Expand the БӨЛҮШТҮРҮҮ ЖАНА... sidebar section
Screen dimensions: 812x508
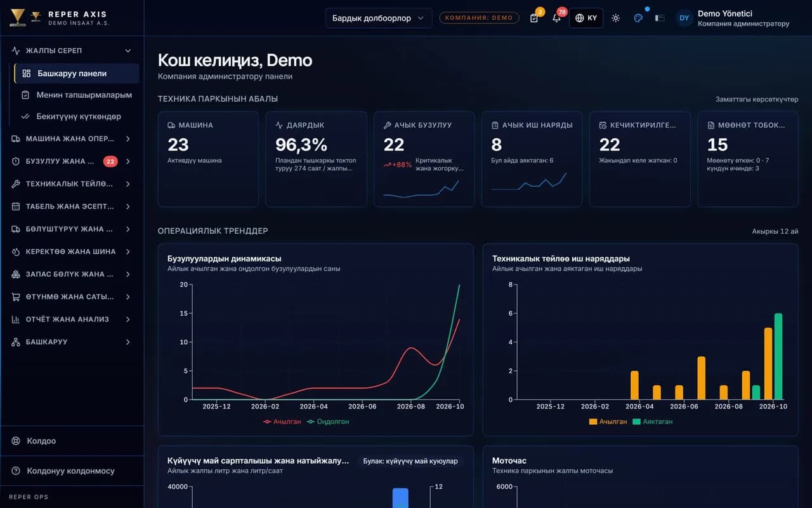72,229
